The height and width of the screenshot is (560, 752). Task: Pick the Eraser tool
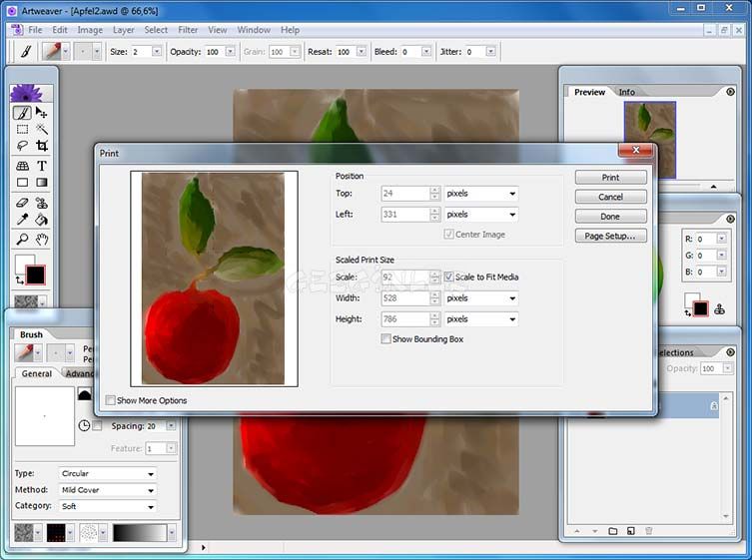click(x=22, y=203)
